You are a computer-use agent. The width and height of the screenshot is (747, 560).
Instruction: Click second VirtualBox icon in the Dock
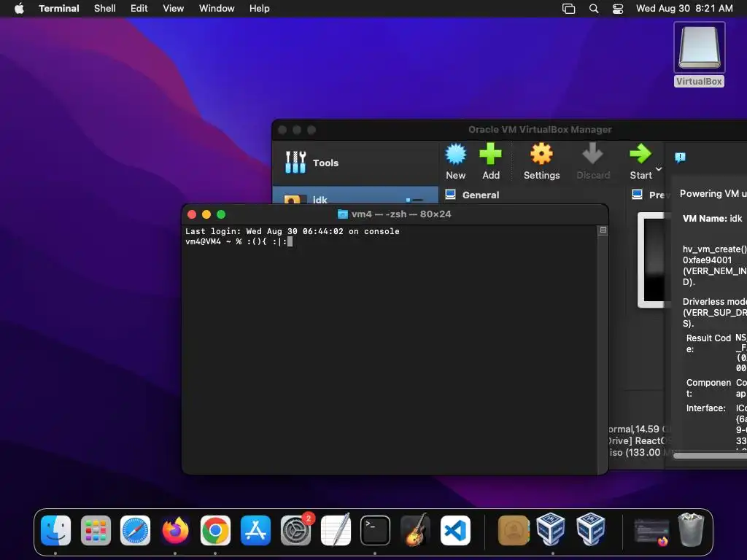coord(591,531)
